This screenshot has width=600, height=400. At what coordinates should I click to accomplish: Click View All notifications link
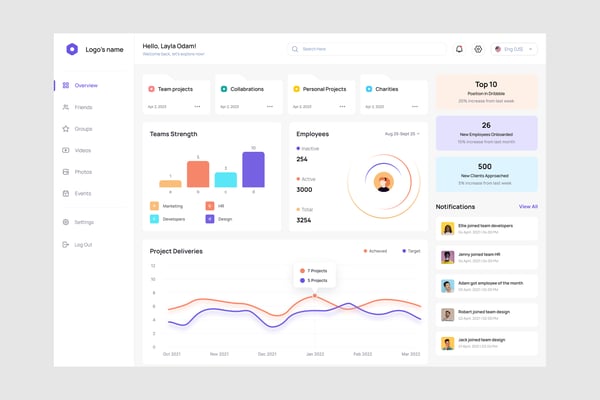(x=528, y=206)
